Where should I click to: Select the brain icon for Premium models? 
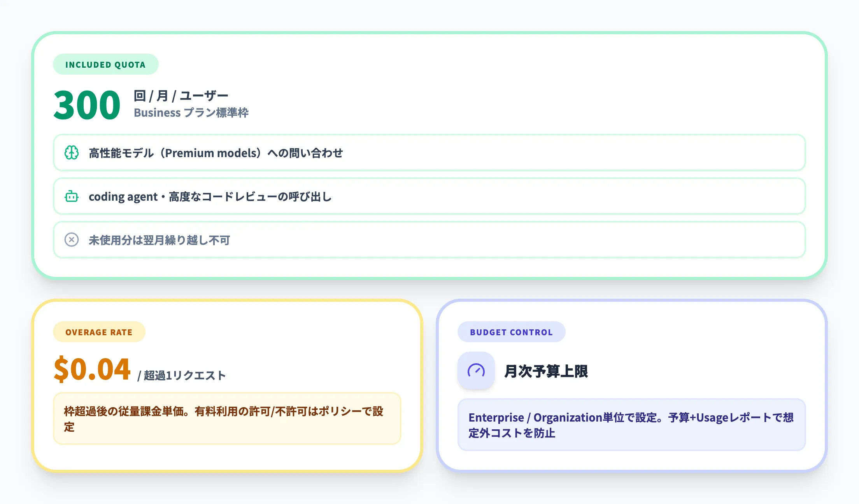tap(71, 153)
